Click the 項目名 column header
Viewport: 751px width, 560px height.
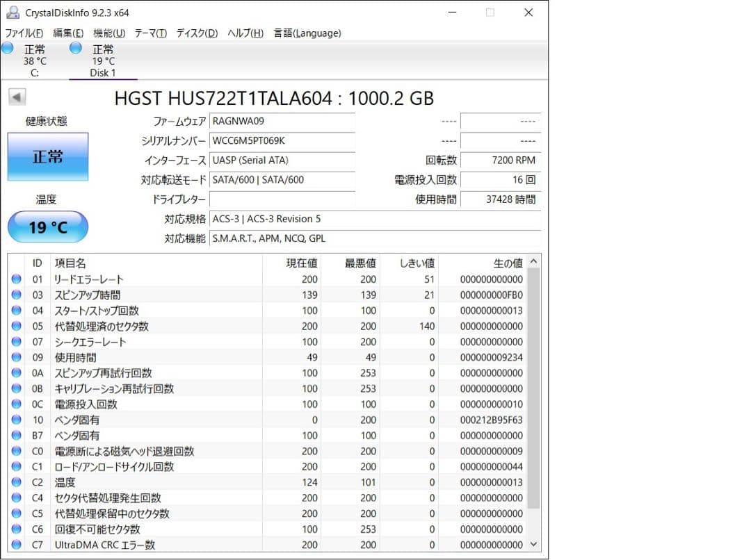156,263
